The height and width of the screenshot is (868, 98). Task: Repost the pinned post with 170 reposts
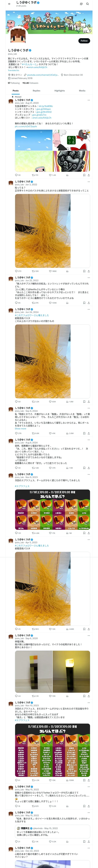click(x=35, y=175)
